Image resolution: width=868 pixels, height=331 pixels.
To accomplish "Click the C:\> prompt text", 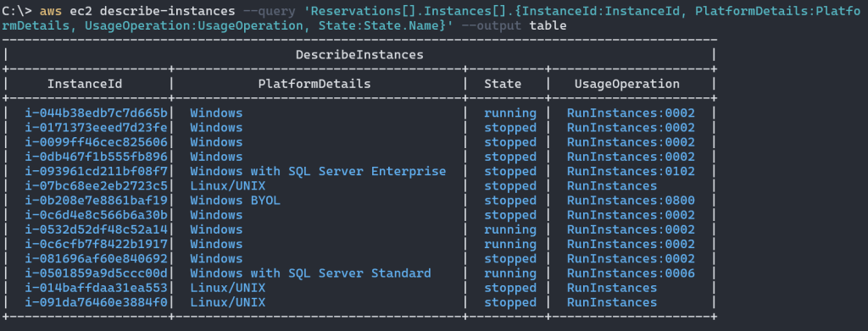I will point(17,11).
